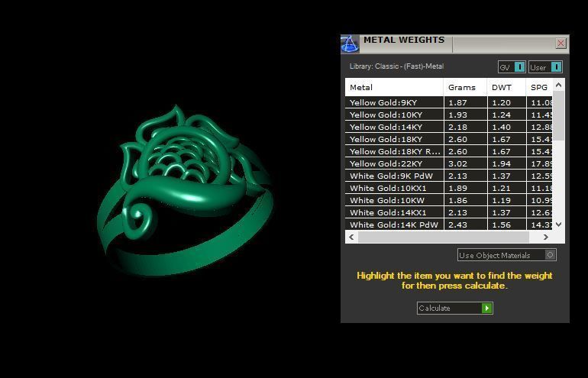The height and width of the screenshot is (378, 588).
Task: Click the 2.43 grams value
Action: click(x=457, y=225)
